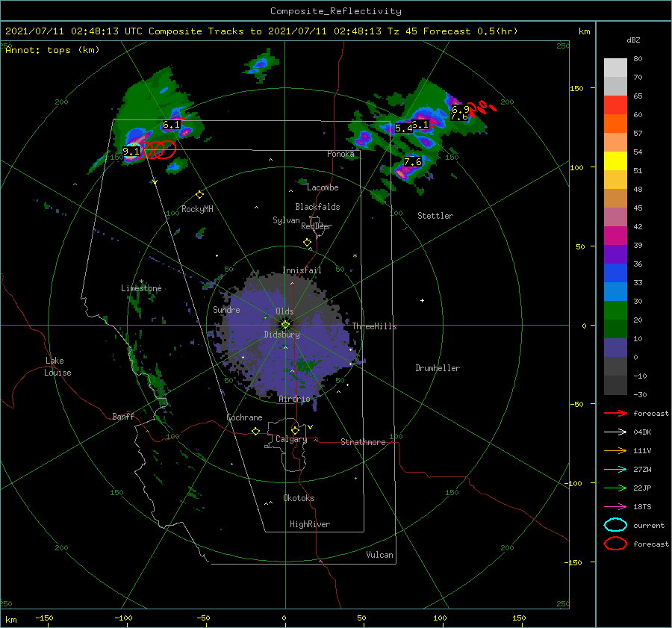Select the cyan current ellipse legend icon
Screen dimensions: 672x628
pyautogui.click(x=615, y=525)
